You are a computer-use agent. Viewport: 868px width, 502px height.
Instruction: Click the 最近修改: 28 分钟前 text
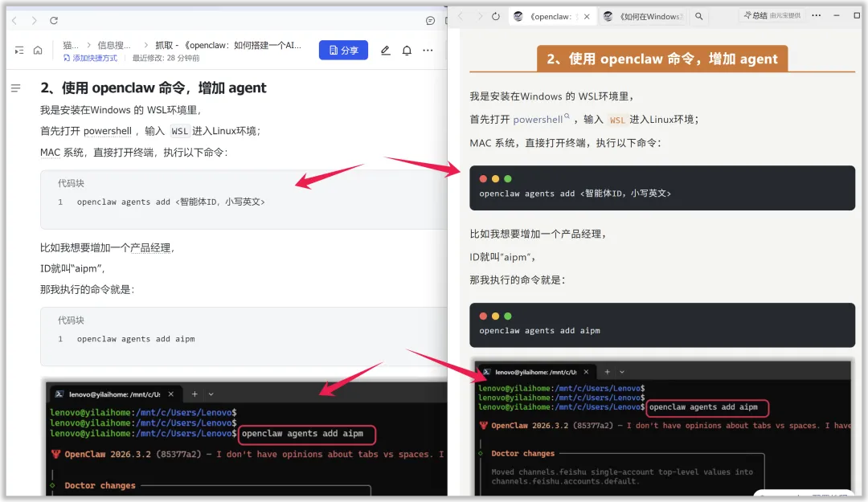(166, 58)
